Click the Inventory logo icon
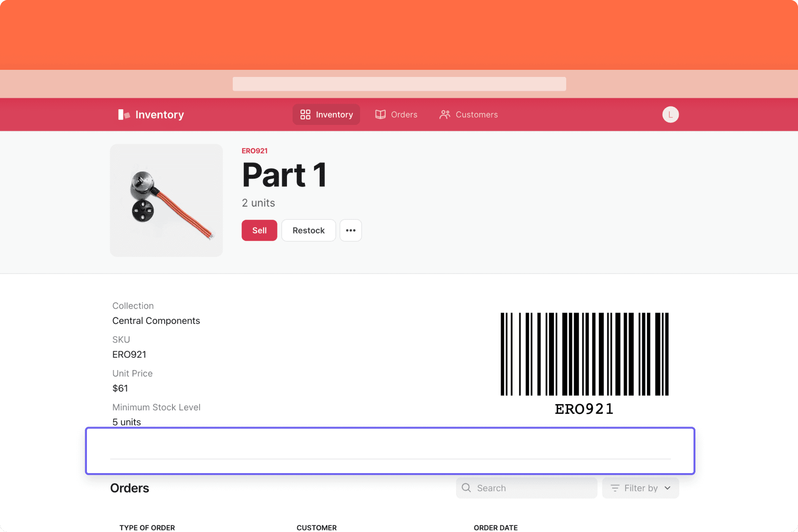The height and width of the screenshot is (532, 798). (124, 114)
